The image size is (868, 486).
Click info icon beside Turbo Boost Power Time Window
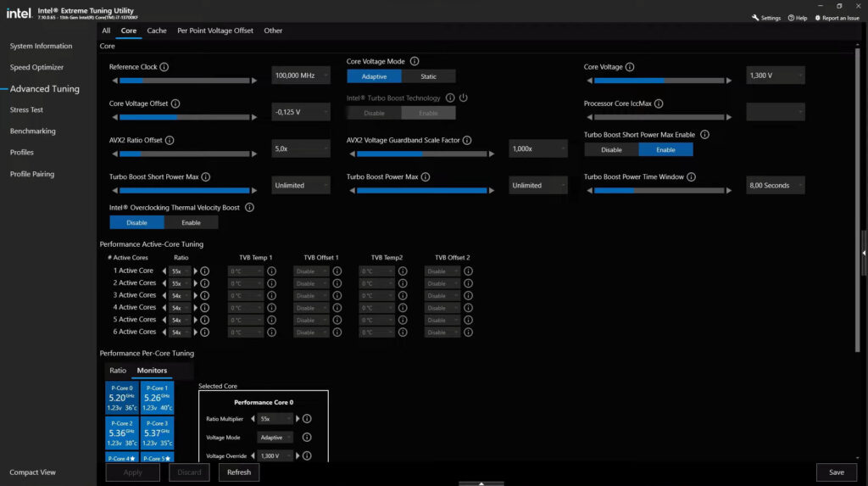pos(692,177)
